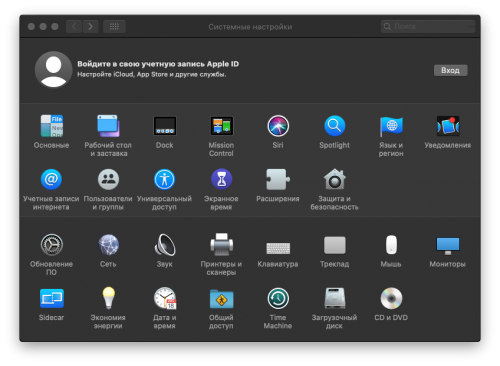Open the Dock settings icon
The height and width of the screenshot is (366, 500).
pyautogui.click(x=165, y=126)
